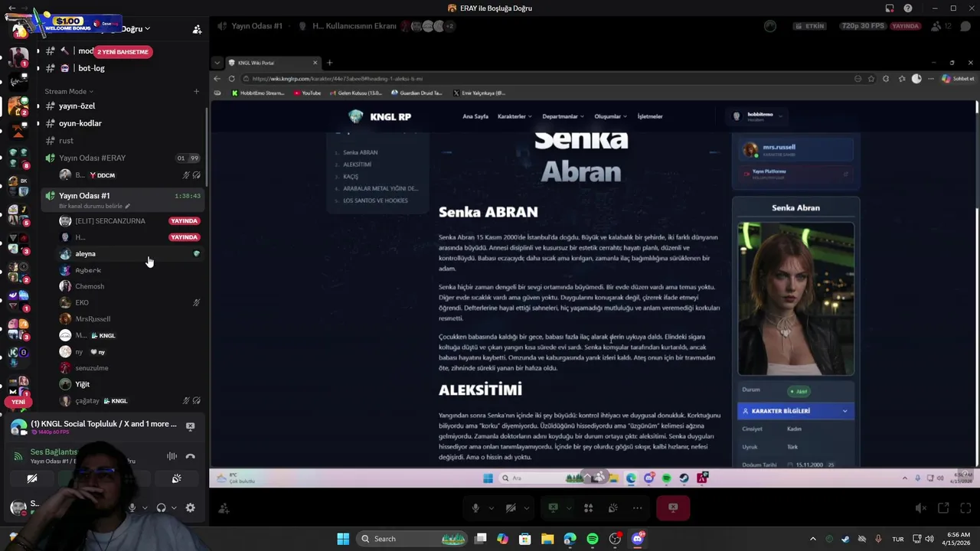980x551 pixels.
Task: Toggle screen share in the stream bar
Action: tap(554, 508)
